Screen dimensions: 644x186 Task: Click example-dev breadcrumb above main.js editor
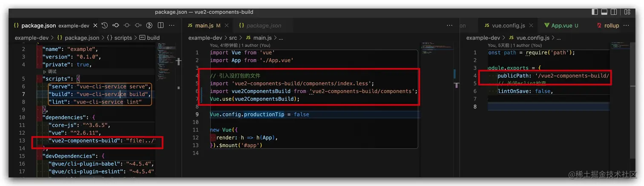click(x=205, y=37)
